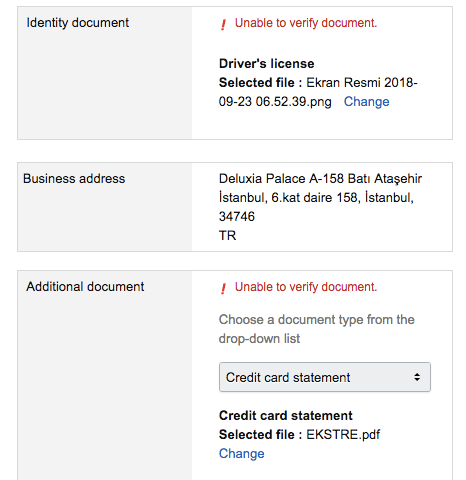Change the EKSTRE.pdf selected file
This screenshot has width=466, height=480.
tap(241, 454)
